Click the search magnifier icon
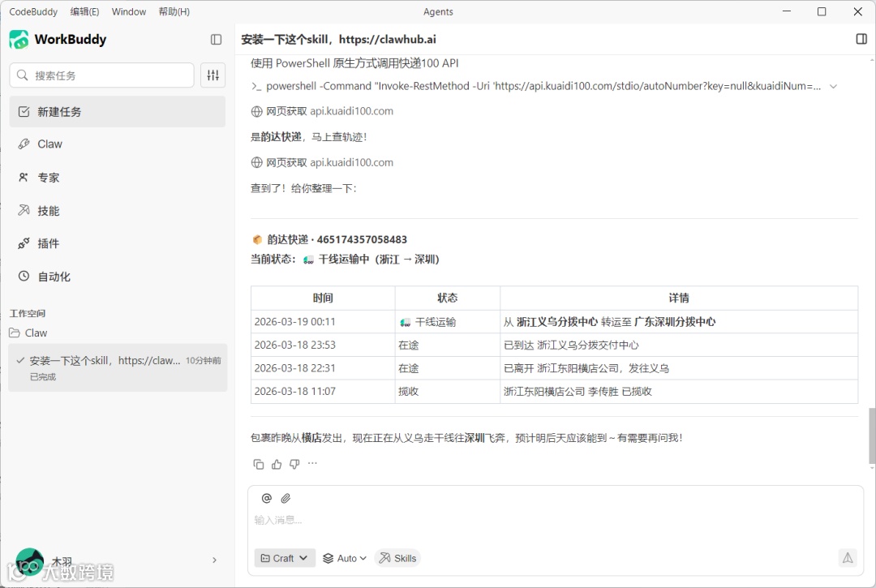 click(x=23, y=75)
